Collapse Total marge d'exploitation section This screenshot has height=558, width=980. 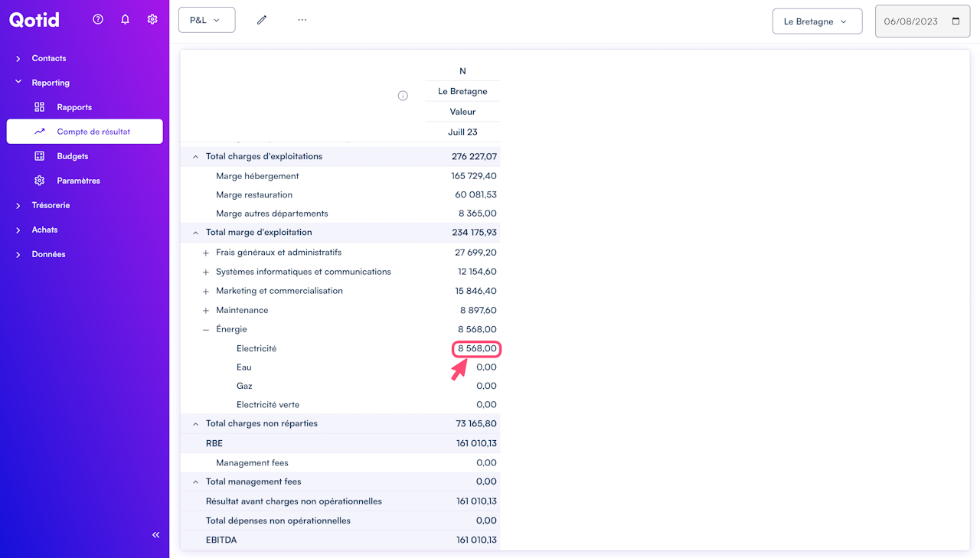[195, 233]
